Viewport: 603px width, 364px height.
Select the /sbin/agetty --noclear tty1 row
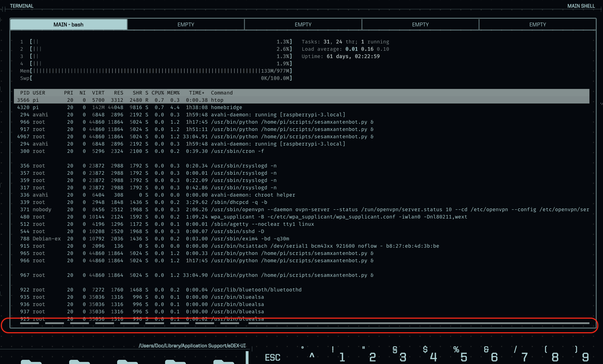tap(302, 224)
